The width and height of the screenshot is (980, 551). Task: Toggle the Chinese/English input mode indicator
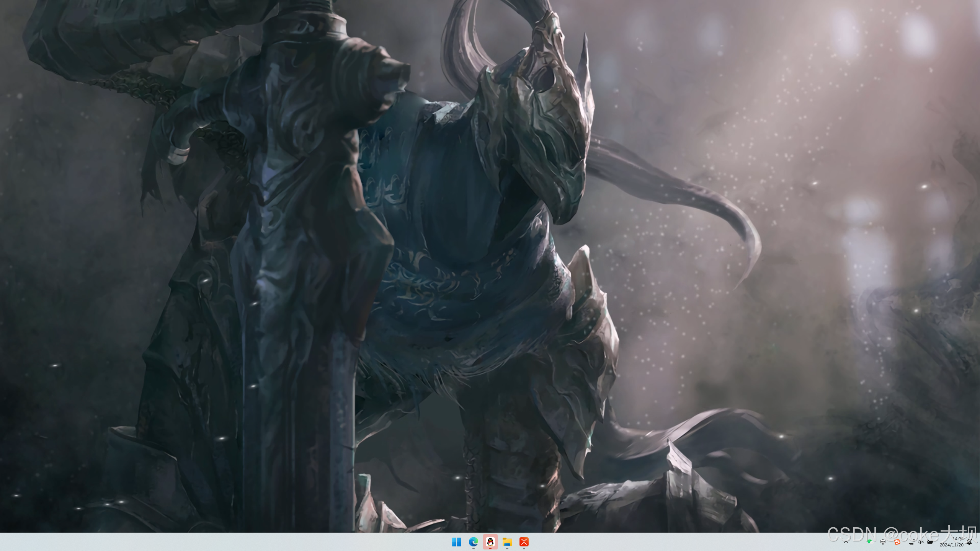(883, 542)
